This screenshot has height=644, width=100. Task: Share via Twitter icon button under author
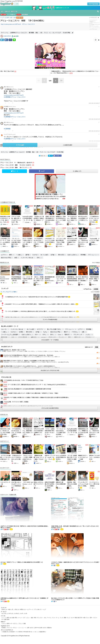2,40
